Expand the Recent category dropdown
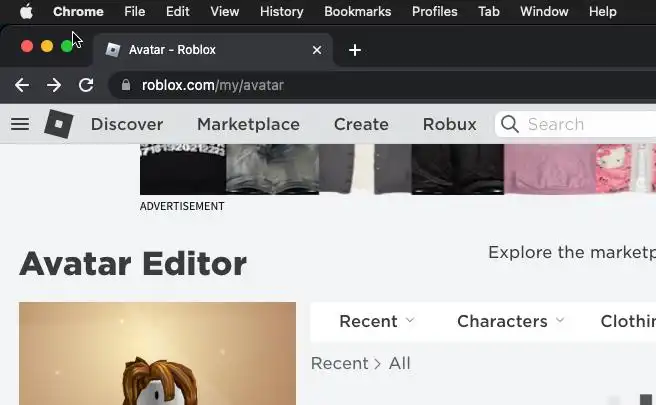656x405 pixels. click(377, 321)
